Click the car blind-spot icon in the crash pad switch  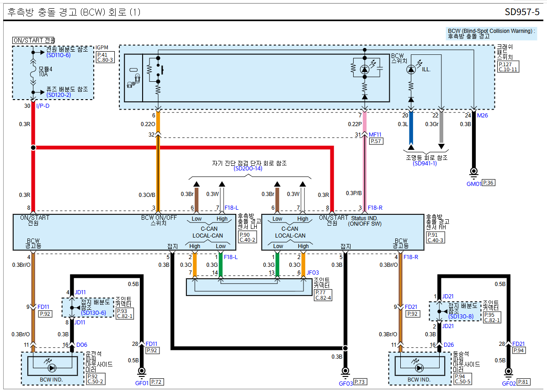[x=133, y=78]
